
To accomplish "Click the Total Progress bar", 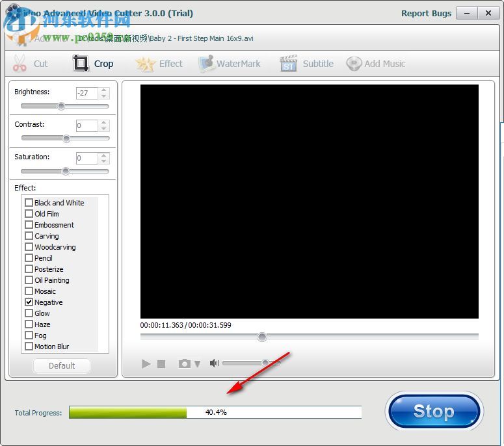I will pyautogui.click(x=215, y=412).
